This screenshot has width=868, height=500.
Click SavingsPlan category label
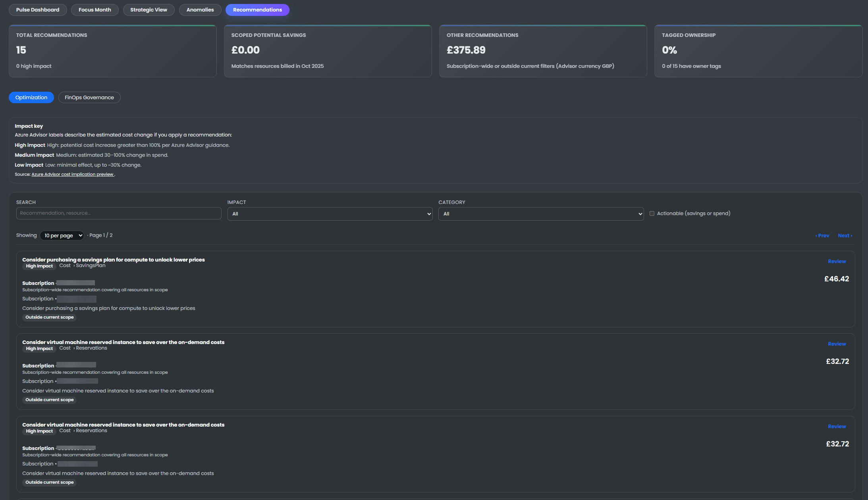[x=91, y=265]
